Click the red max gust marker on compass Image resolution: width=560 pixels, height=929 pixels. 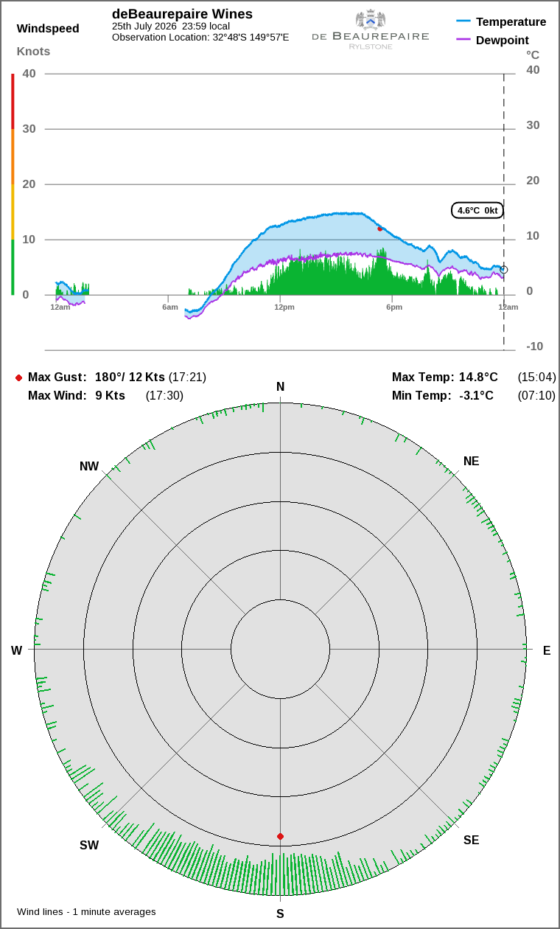[x=280, y=836]
